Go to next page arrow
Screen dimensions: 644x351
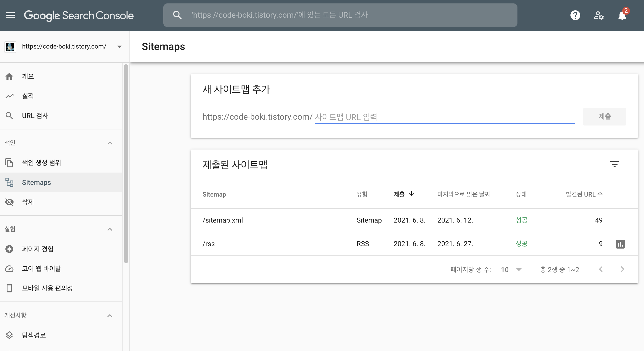pos(622,269)
